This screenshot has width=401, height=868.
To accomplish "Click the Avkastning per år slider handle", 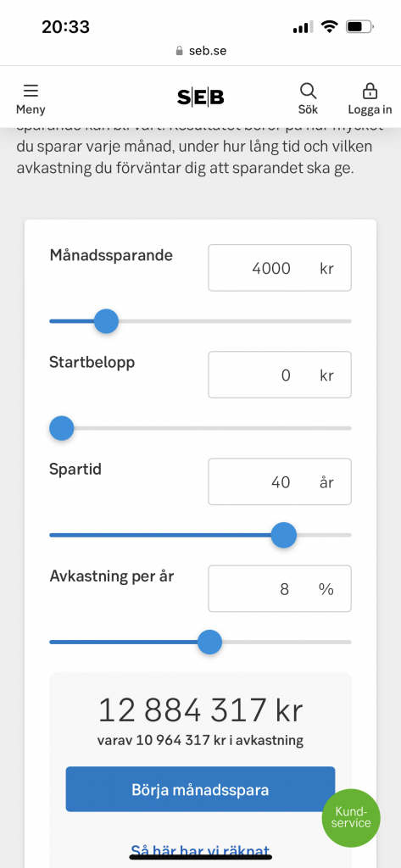I will 209,643.
